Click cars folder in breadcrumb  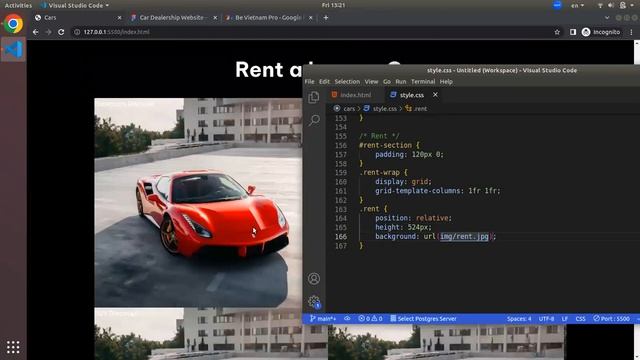pos(349,109)
